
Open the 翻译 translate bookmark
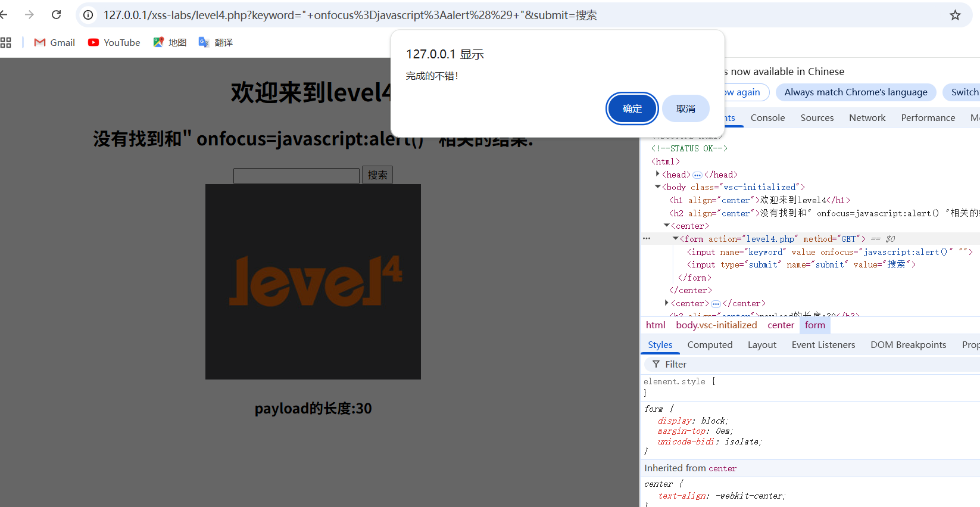216,42
